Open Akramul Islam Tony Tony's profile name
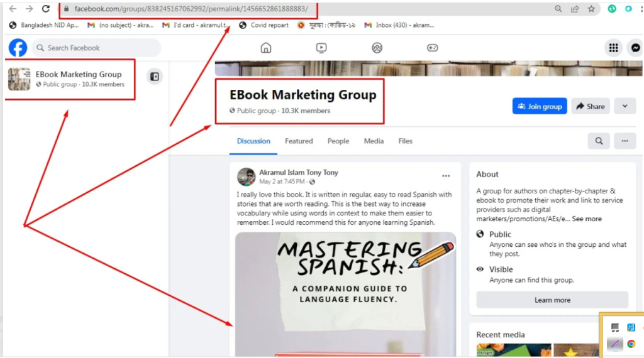Viewport: 644px width, 358px height. (299, 173)
